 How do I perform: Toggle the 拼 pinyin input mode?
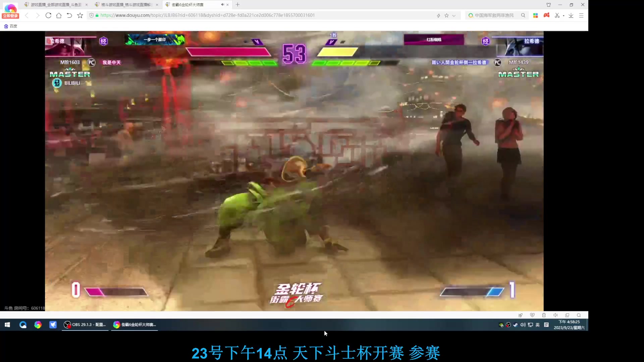[x=546, y=325]
